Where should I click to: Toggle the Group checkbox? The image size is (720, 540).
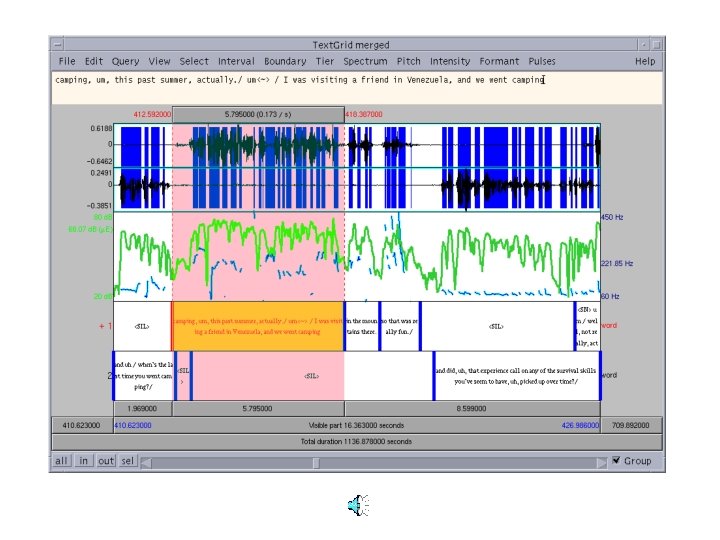[616, 460]
